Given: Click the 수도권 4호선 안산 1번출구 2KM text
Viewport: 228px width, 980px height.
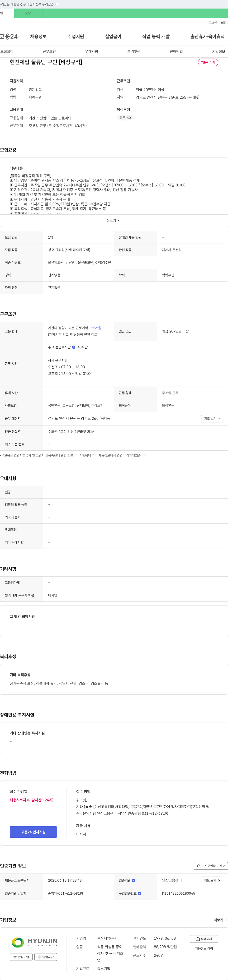Looking at the screenshot, I should pos(71,432).
